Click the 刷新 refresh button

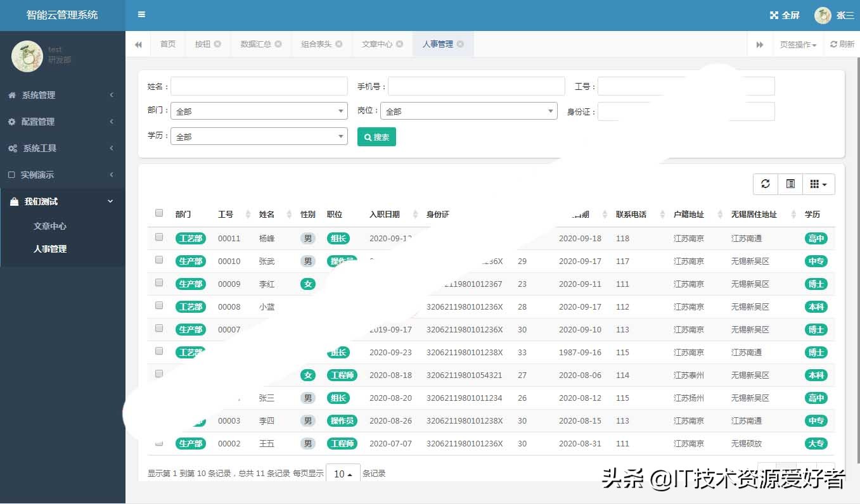tap(842, 44)
